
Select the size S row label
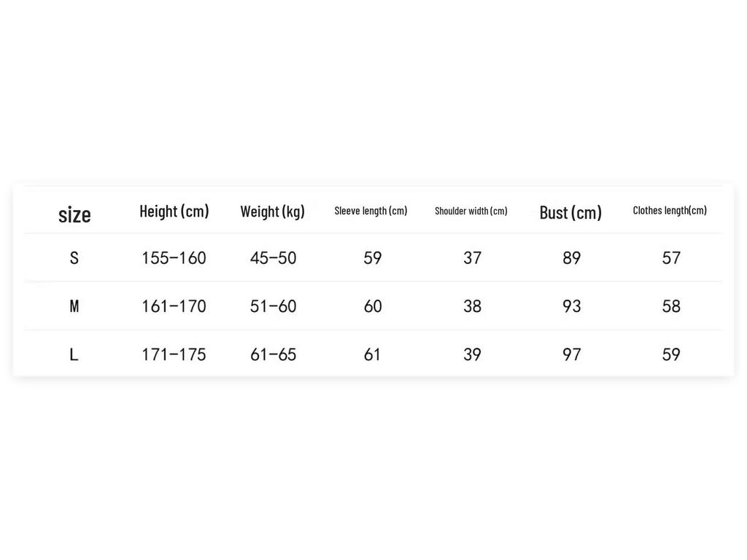pos(74,257)
